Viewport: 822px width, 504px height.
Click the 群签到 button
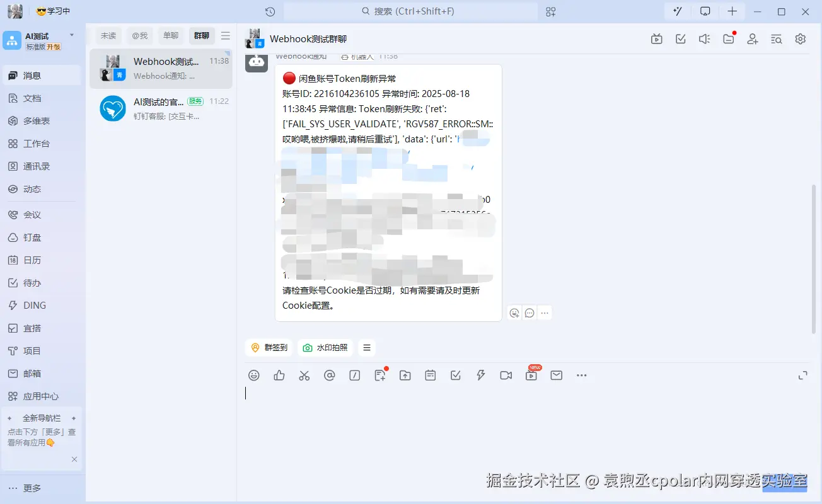[269, 348]
